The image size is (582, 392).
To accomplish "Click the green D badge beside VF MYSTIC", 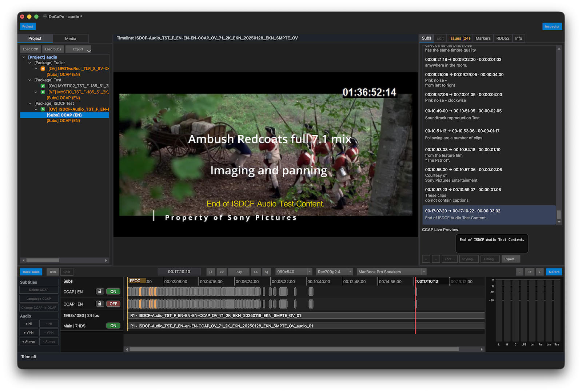I will 43,92.
